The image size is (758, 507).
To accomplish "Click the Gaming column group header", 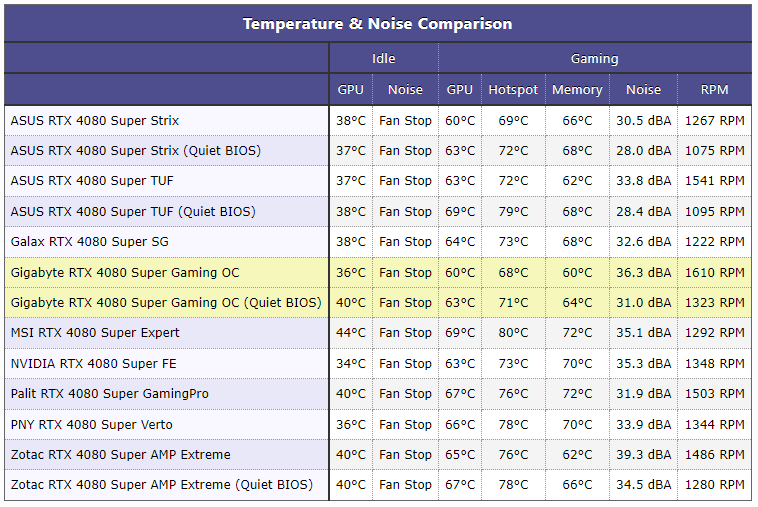I will [x=594, y=59].
